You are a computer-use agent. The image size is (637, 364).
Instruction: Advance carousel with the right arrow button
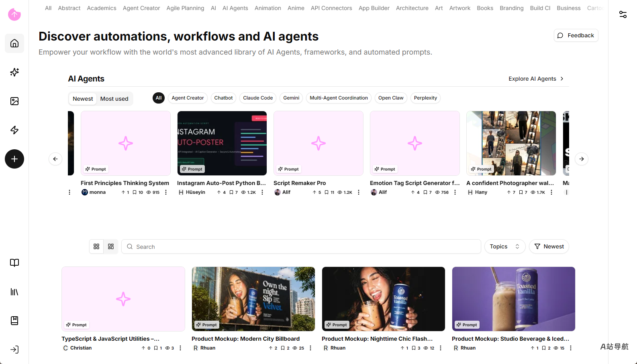click(x=582, y=159)
